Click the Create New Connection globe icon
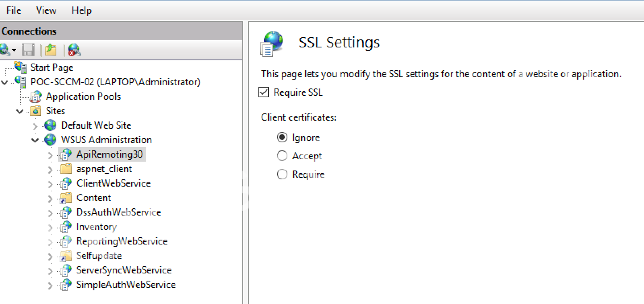This screenshot has width=644, height=304. click(5, 50)
